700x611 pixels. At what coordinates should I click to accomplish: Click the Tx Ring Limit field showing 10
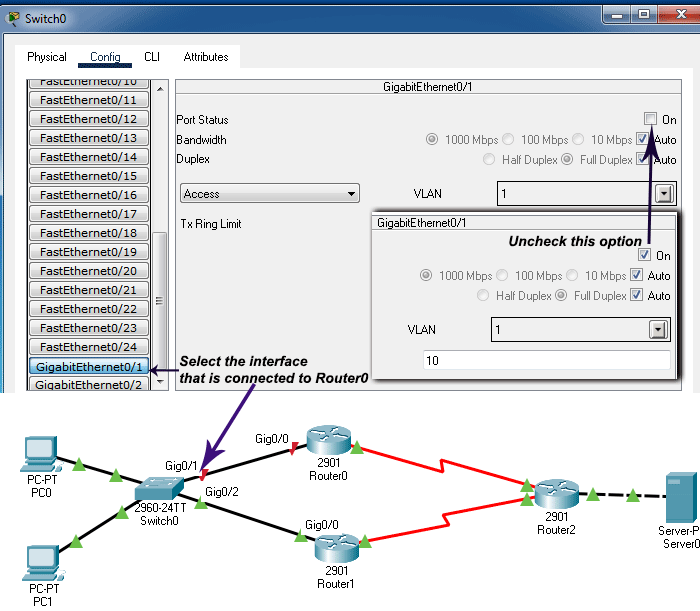[546, 360]
